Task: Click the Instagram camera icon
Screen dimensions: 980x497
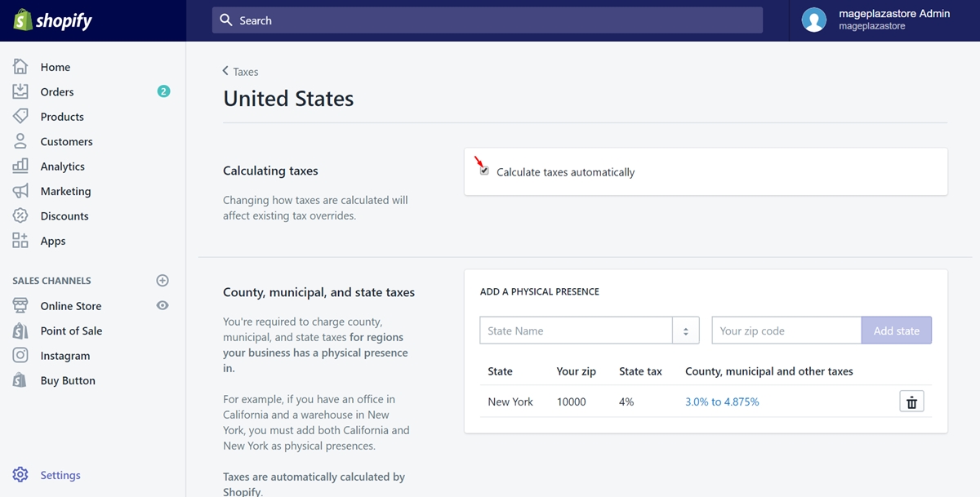Action: (x=20, y=356)
